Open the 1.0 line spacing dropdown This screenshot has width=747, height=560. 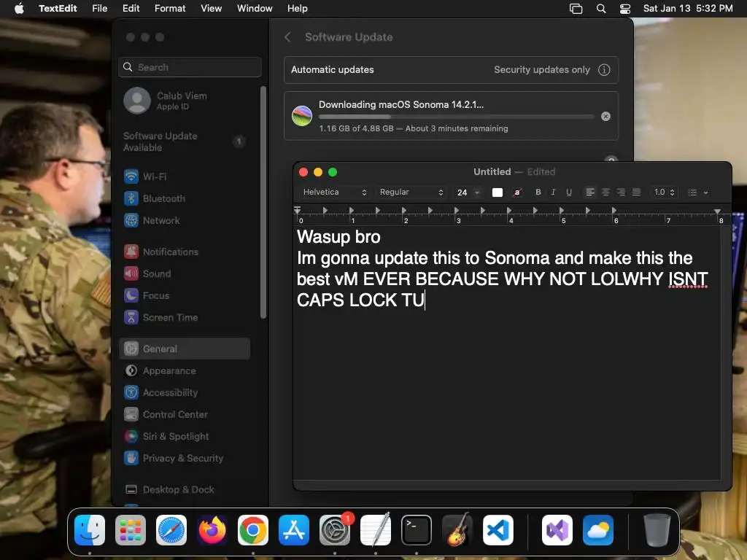point(664,192)
